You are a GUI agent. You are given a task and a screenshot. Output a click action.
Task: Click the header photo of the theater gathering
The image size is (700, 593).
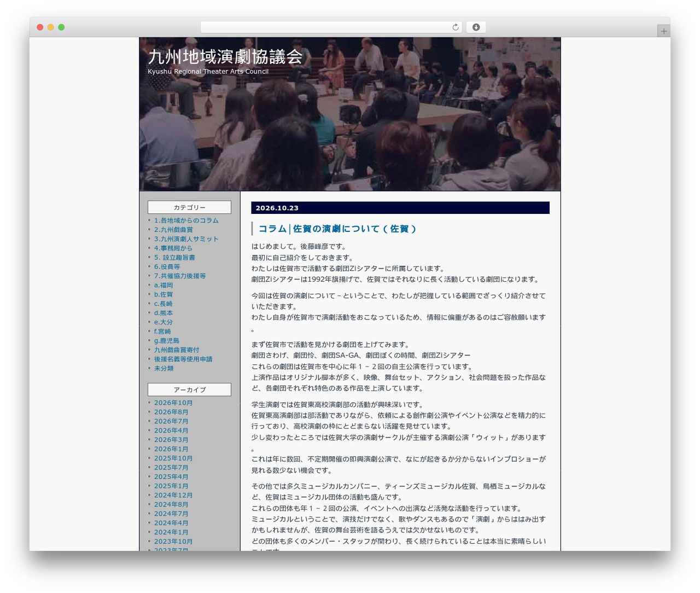click(x=350, y=114)
